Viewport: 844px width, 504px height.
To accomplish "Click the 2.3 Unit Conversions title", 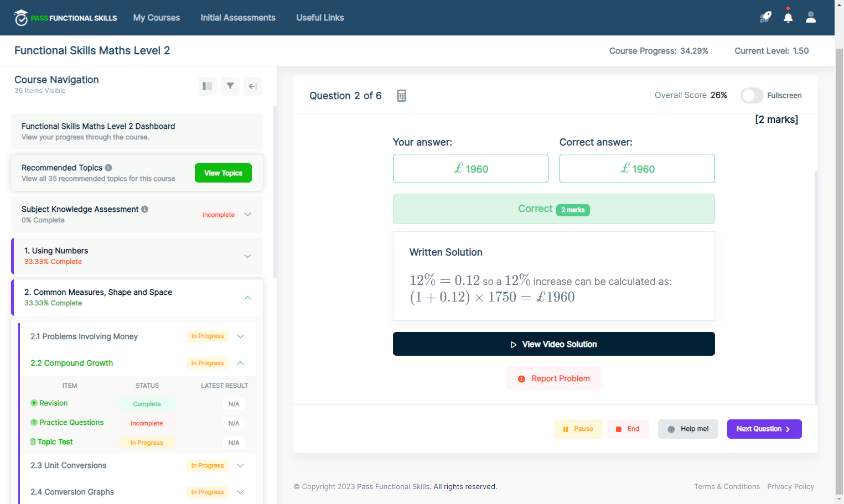I will [68, 466].
